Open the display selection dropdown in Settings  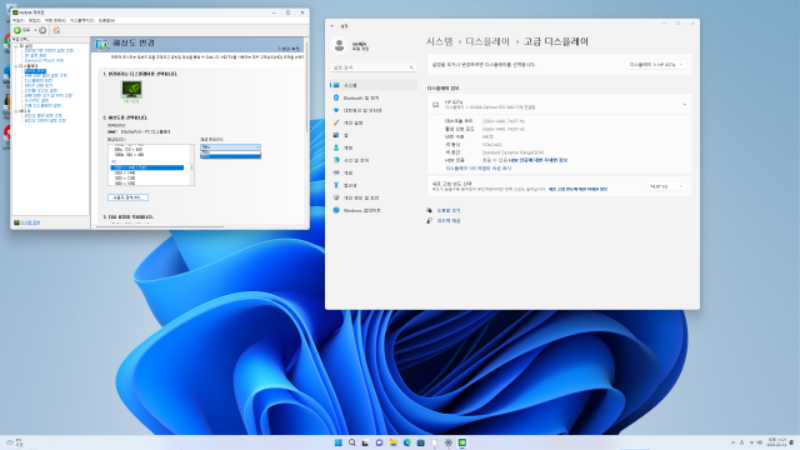click(x=656, y=65)
